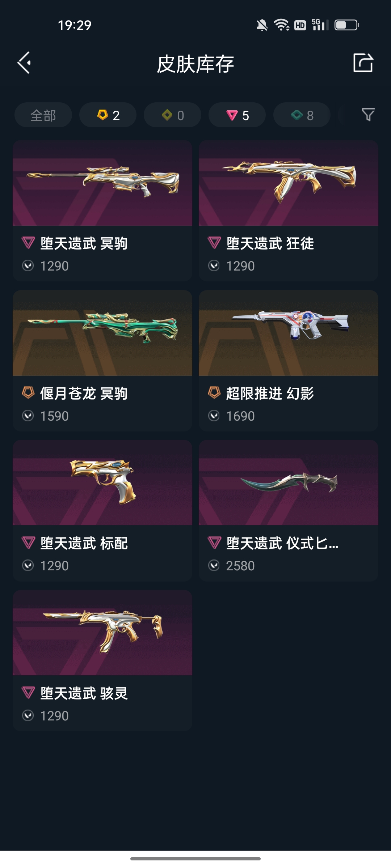
Task: Open 堕天遗武 狂徒 rifle thumbnail
Action: [x=289, y=183]
